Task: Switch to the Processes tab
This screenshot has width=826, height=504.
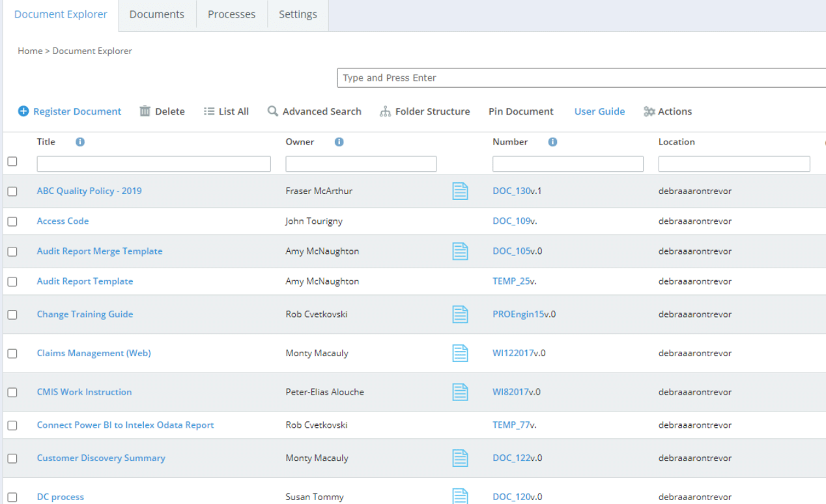Action: coord(231,14)
